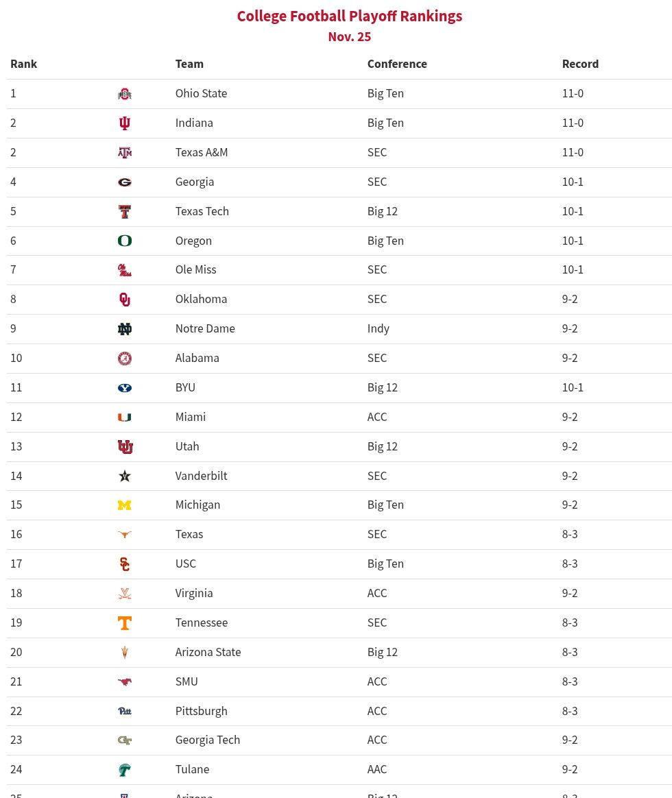Click the Rank column header

(x=24, y=64)
